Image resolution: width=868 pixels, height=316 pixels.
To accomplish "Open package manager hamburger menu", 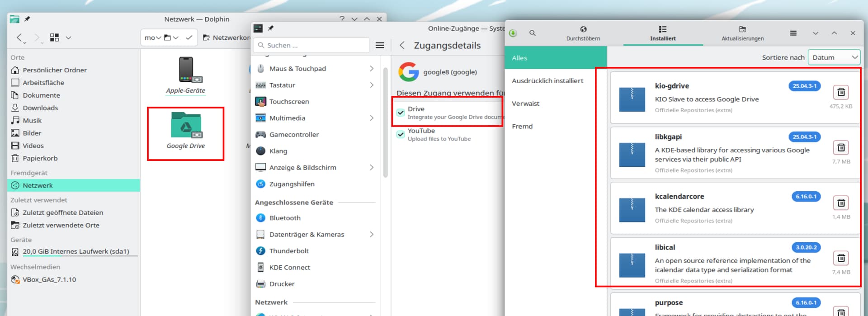I will [793, 33].
